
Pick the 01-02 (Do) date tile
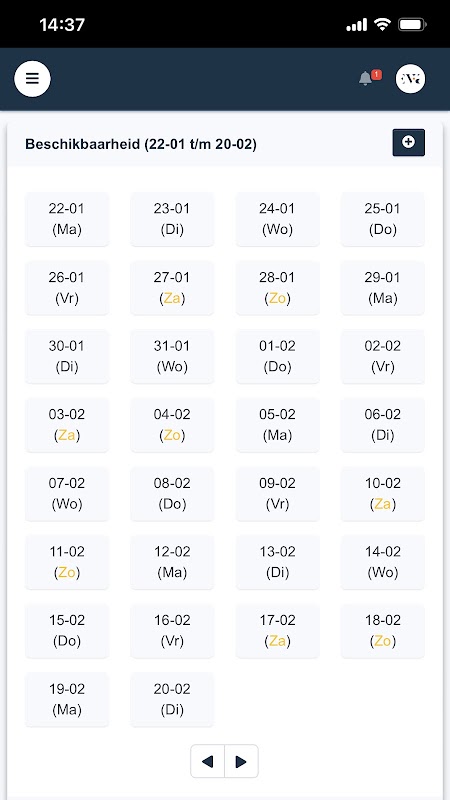[278, 356]
